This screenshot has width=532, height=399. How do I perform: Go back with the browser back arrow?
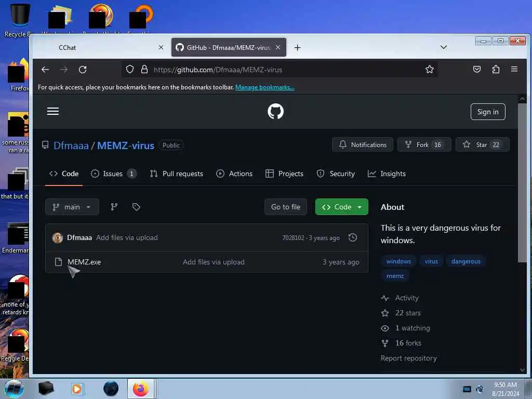pos(45,70)
